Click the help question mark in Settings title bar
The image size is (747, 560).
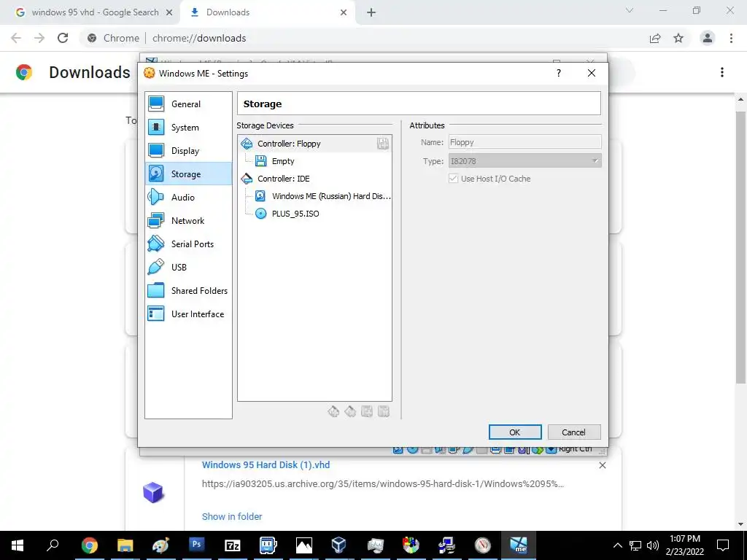coord(558,73)
